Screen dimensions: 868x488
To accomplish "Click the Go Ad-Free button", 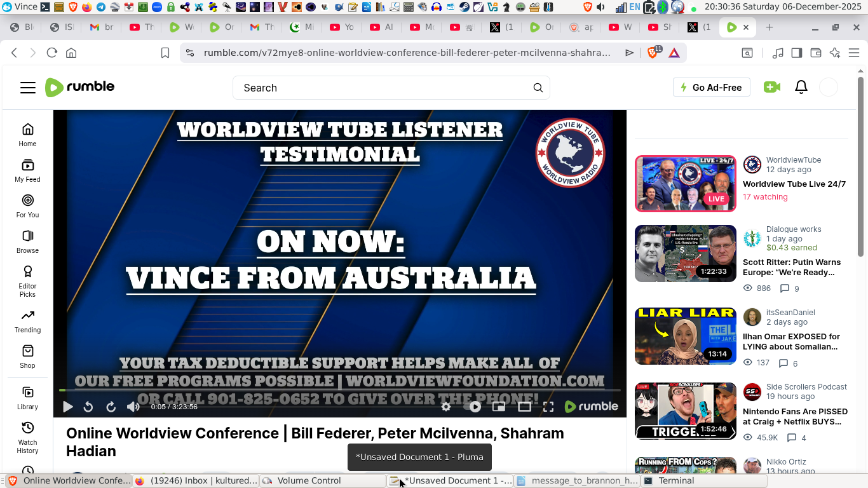I will 711,88.
